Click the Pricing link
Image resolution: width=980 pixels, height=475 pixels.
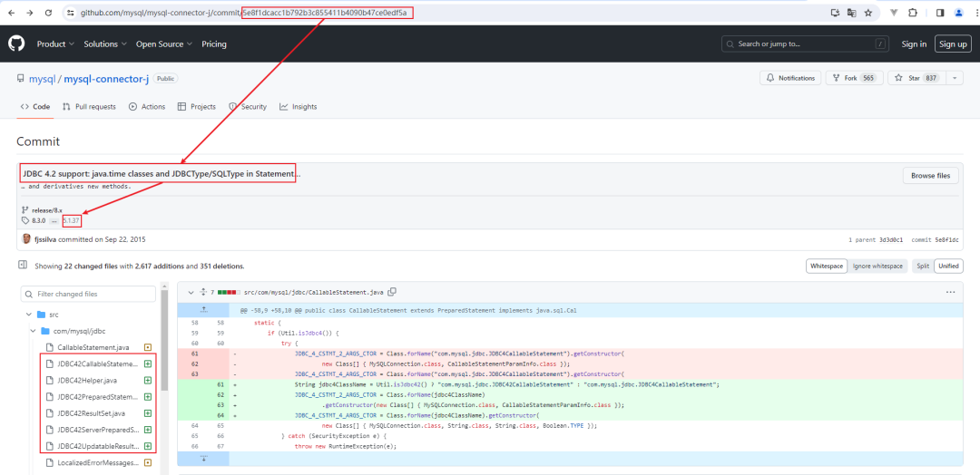point(214,44)
